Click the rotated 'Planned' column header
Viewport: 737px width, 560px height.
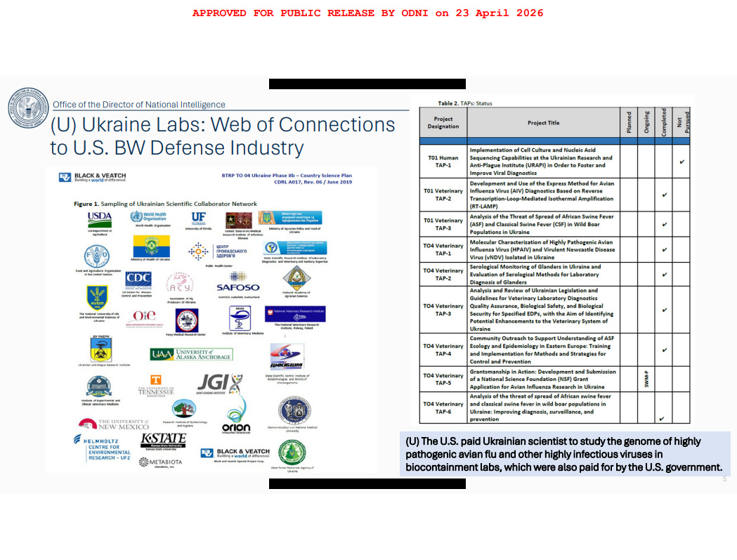[629, 122]
